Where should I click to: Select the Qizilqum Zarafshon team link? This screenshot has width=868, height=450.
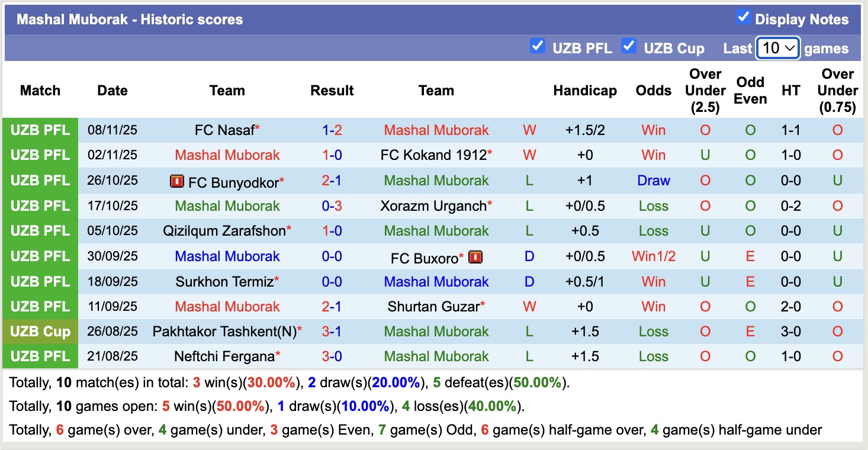pyautogui.click(x=224, y=231)
